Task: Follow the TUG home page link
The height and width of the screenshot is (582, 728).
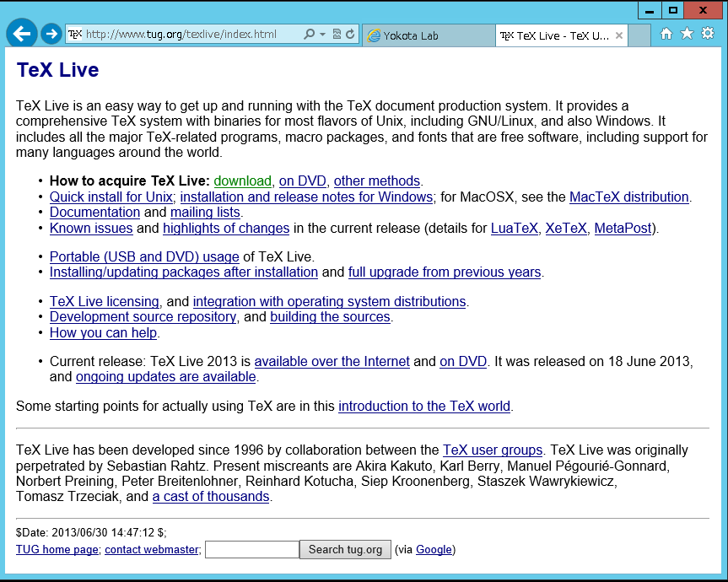Action: tap(57, 550)
